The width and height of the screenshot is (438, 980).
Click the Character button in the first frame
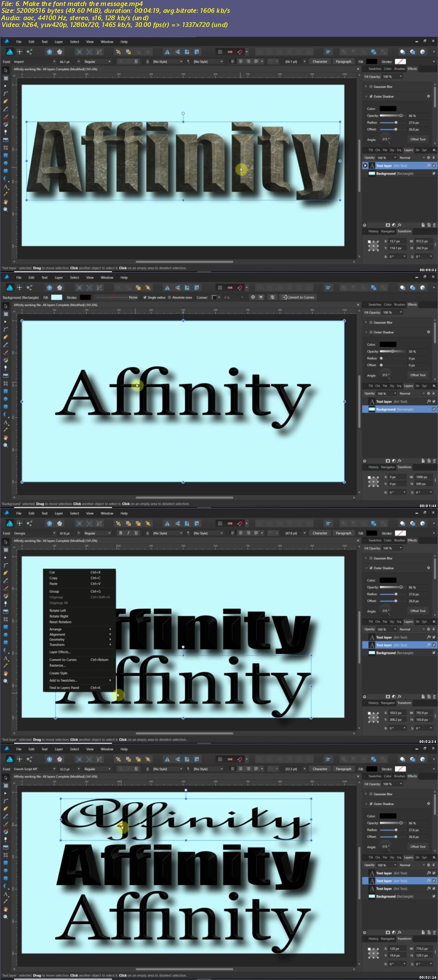click(x=320, y=61)
